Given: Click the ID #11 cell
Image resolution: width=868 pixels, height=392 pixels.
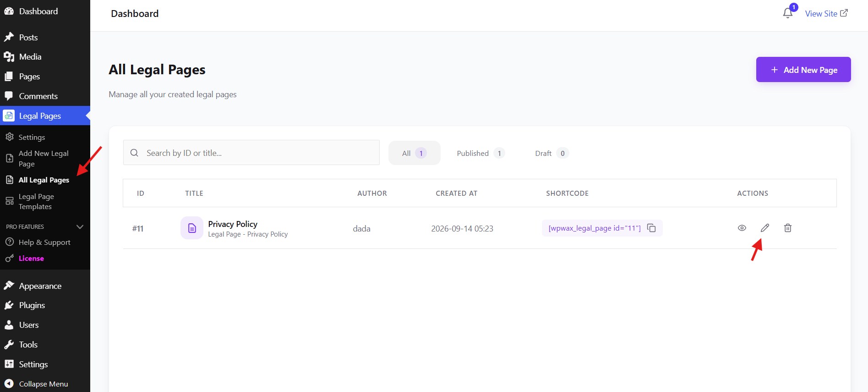Looking at the screenshot, I should [x=138, y=228].
